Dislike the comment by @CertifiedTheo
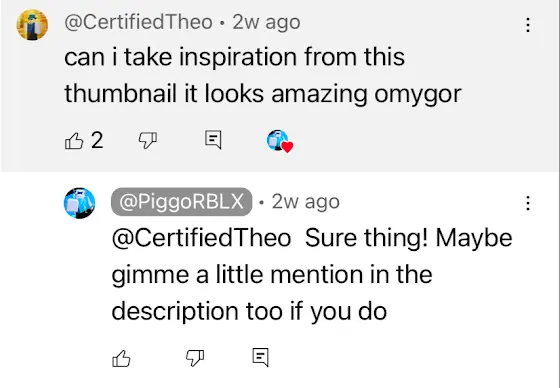 pyautogui.click(x=148, y=140)
